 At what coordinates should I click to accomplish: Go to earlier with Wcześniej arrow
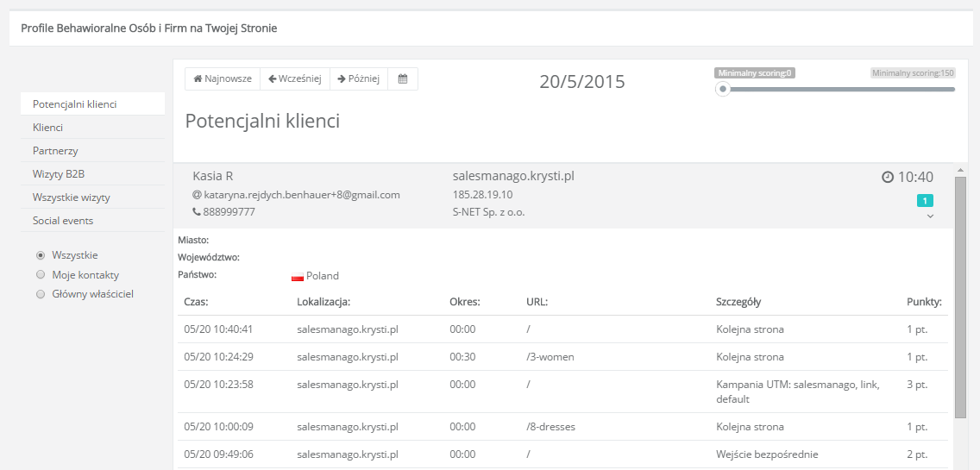294,78
